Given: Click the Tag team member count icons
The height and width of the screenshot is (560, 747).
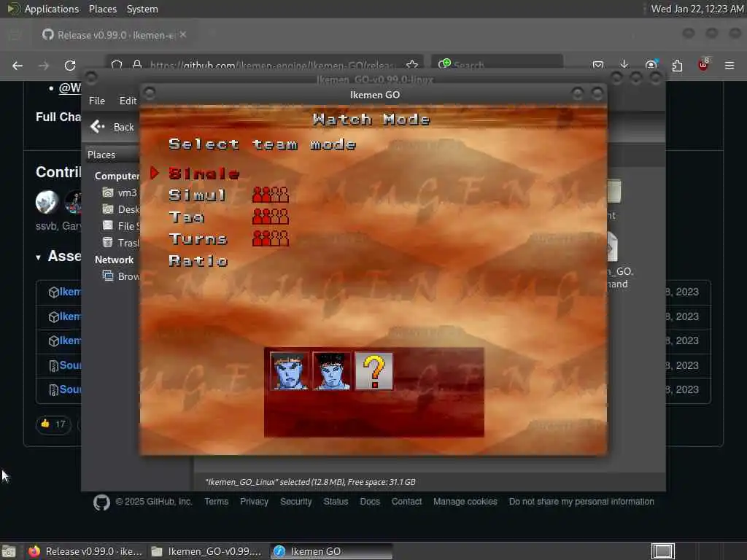Looking at the screenshot, I should pyautogui.click(x=271, y=217).
